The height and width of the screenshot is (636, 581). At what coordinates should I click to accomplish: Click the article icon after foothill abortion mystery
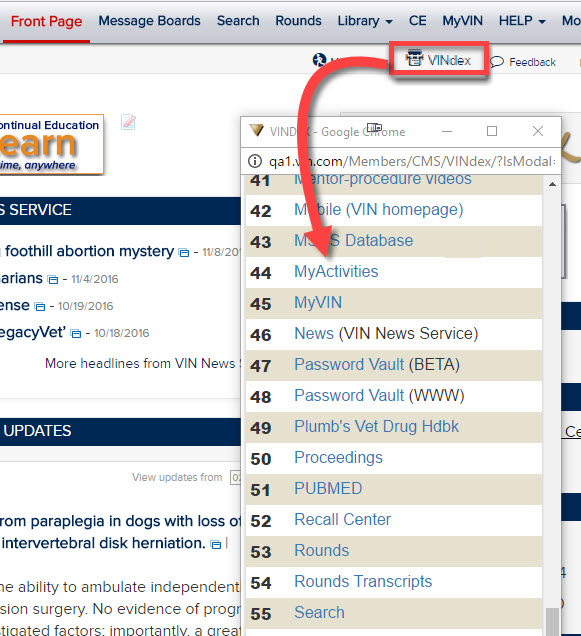point(184,253)
